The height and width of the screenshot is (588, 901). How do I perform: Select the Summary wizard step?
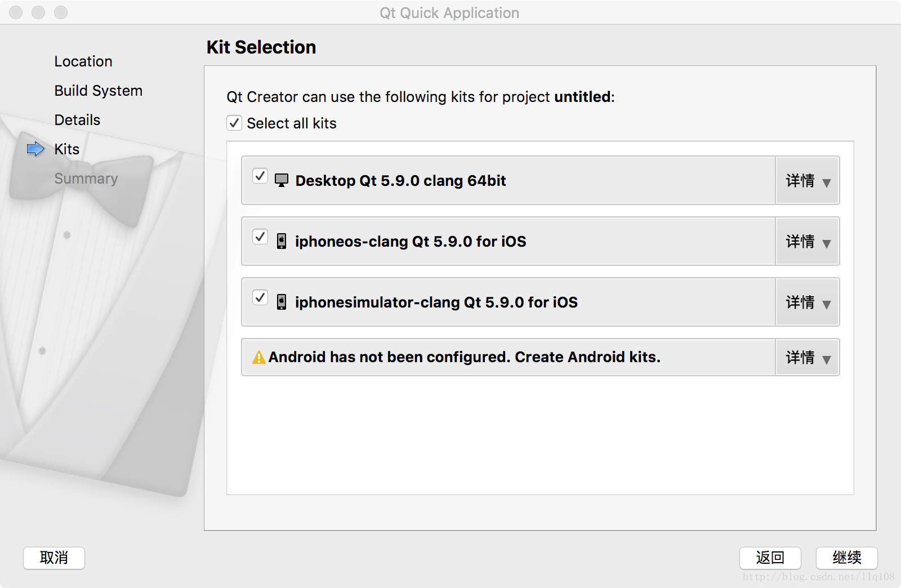(86, 179)
